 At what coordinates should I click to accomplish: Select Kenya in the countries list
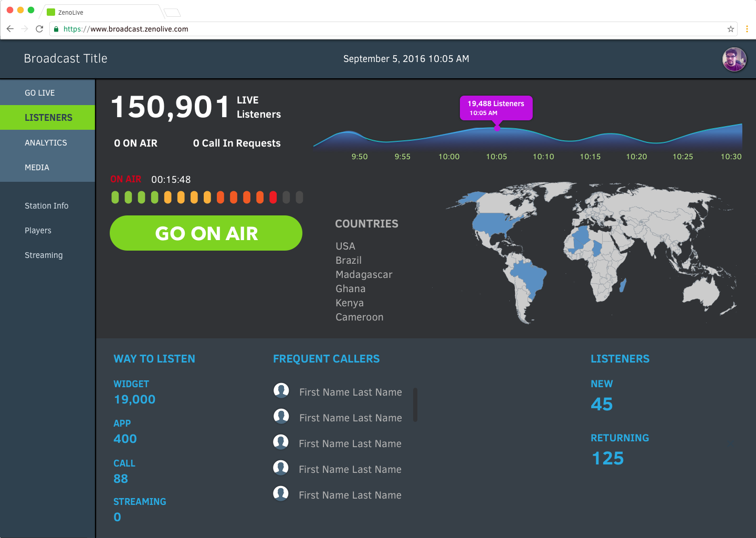point(350,303)
